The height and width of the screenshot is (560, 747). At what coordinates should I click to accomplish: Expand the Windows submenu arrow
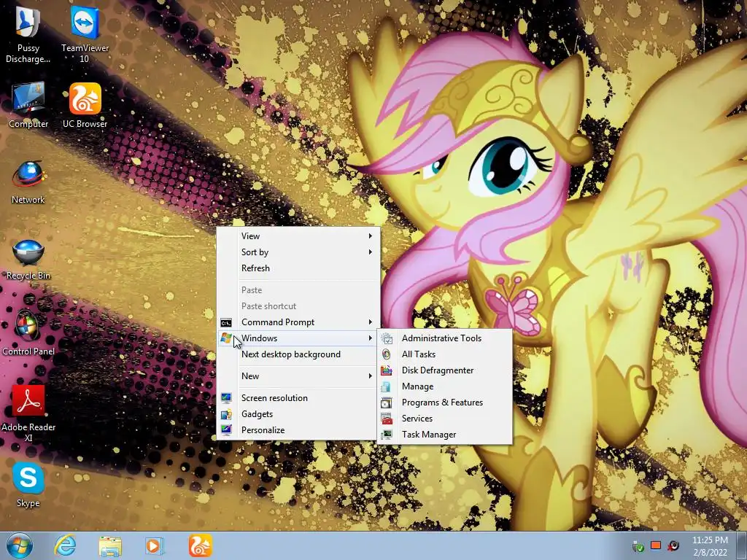click(370, 338)
